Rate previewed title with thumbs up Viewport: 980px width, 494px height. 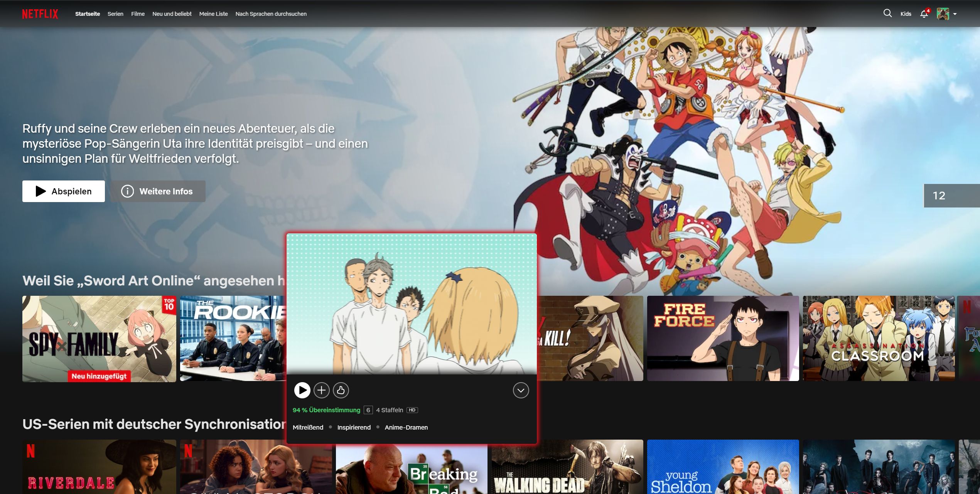[341, 390]
